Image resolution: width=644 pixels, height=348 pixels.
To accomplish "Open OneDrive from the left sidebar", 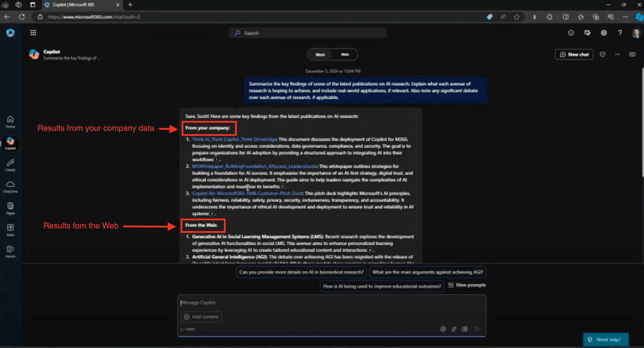I will (10, 187).
